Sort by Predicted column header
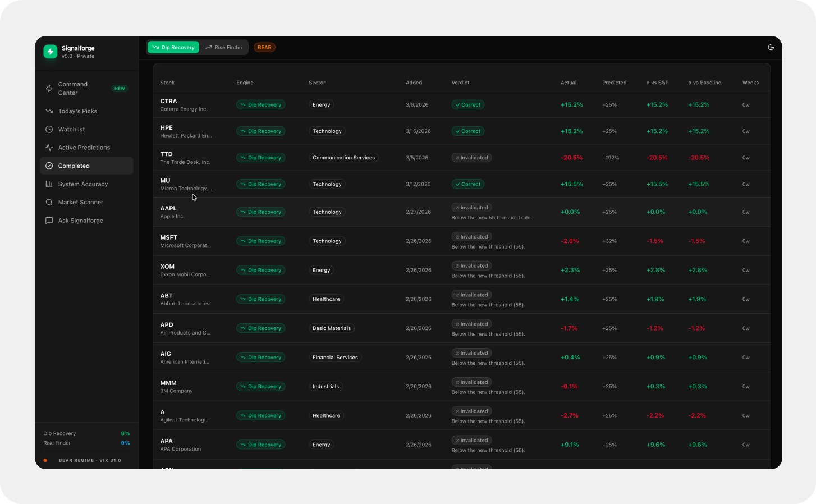 [x=615, y=83]
